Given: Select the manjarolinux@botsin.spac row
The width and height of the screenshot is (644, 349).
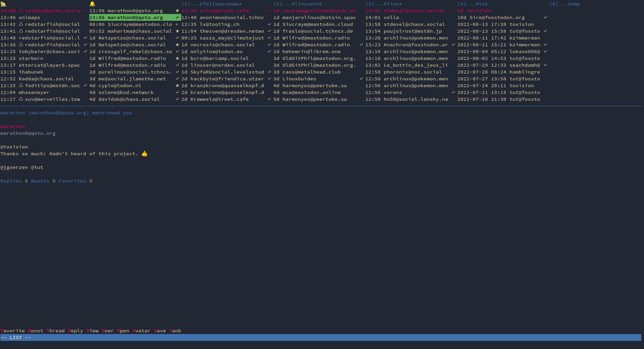Looking at the screenshot, I should coord(319,17).
